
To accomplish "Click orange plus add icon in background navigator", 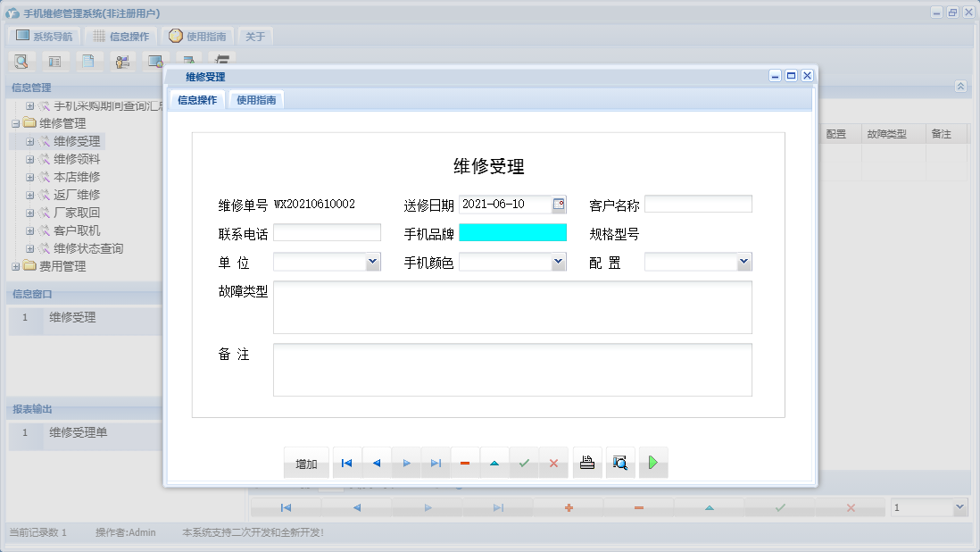I will [569, 507].
